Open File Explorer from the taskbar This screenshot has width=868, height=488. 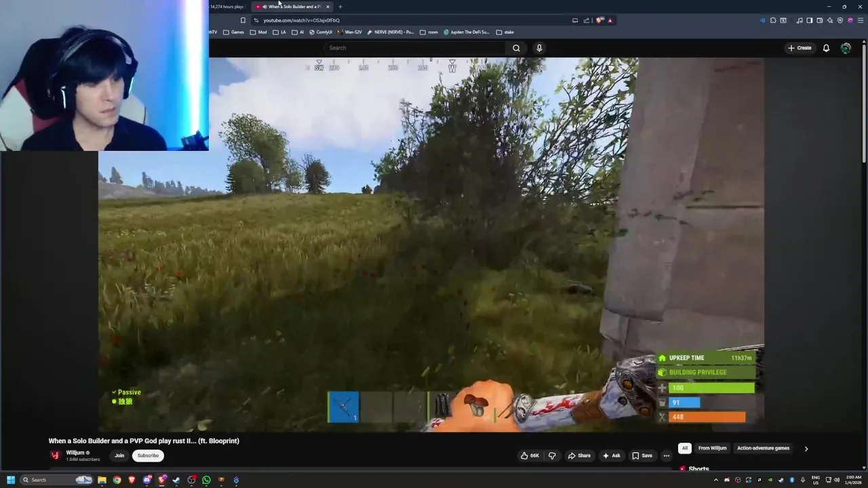pos(102,480)
